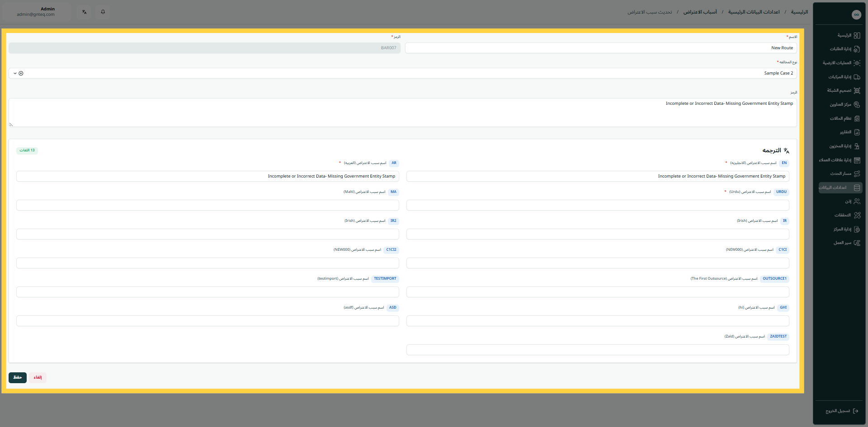Screen dimensions: 868x427
Task: Open إدارة المخزون inventory icon
Action: click(x=857, y=146)
